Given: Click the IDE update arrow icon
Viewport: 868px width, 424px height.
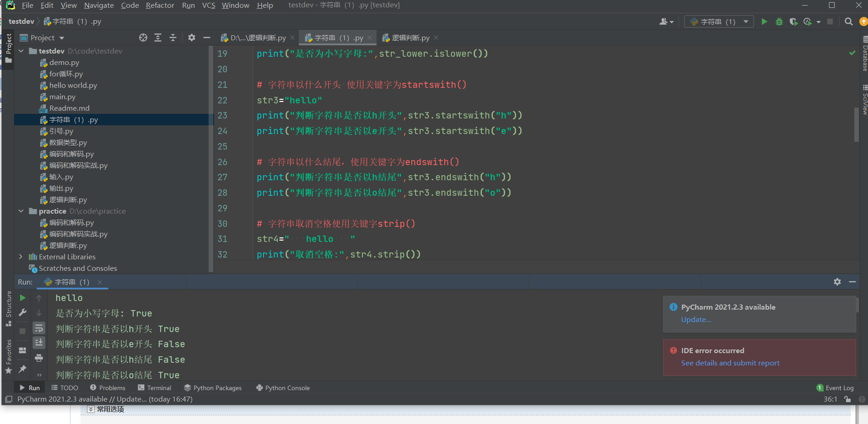Looking at the screenshot, I should point(863,21).
